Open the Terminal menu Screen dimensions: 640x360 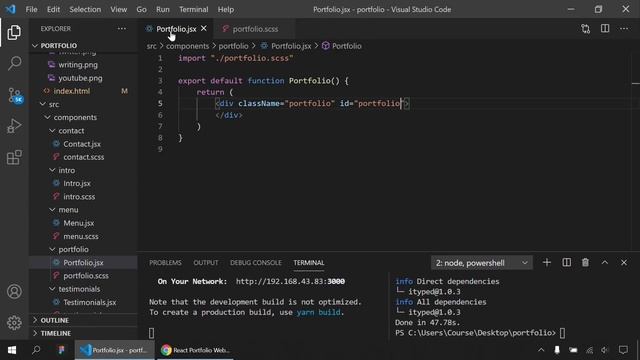(x=193, y=9)
